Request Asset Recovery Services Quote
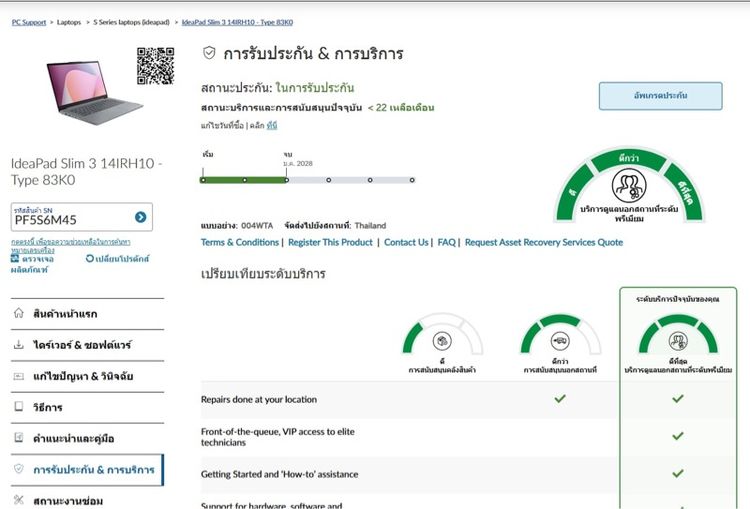The height and width of the screenshot is (509, 750). pyautogui.click(x=544, y=243)
